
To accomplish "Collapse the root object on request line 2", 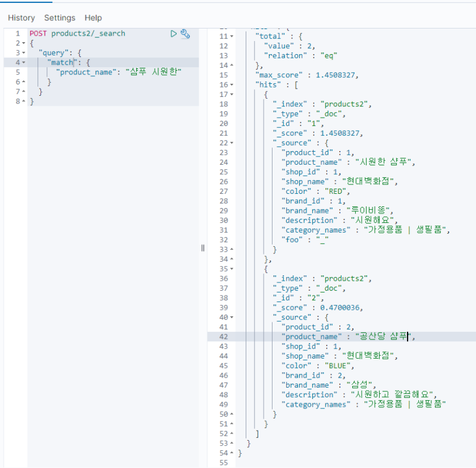I will (x=23, y=43).
